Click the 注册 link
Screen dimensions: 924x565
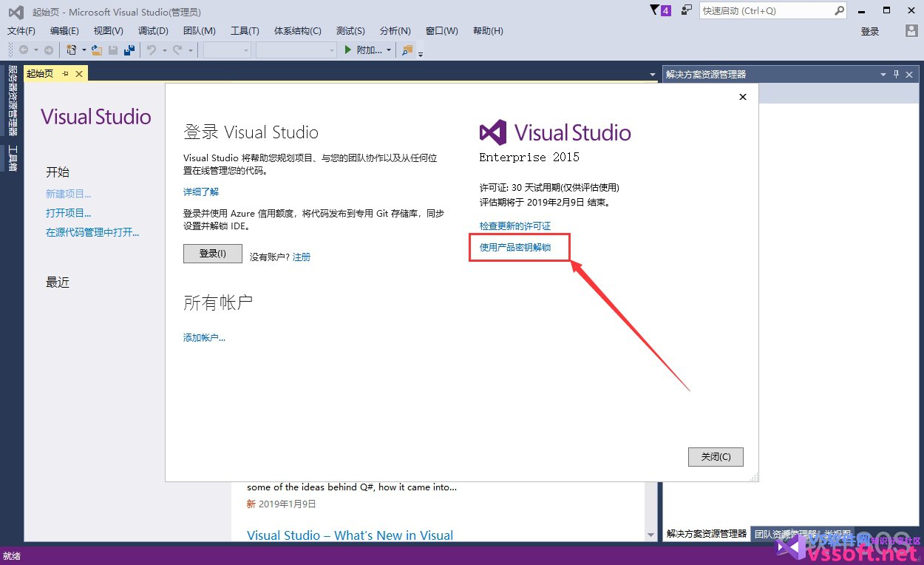coord(302,257)
